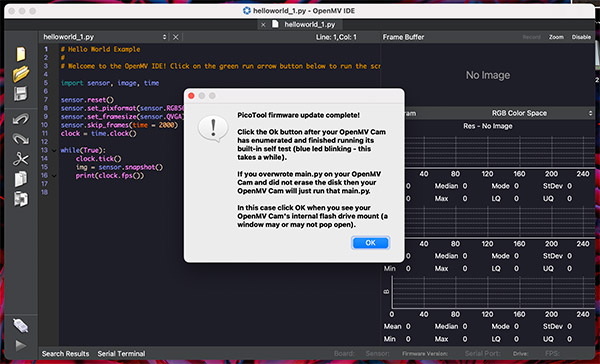Click the Firmware Version: status bar entry
600x364 pixels.
click(425, 354)
